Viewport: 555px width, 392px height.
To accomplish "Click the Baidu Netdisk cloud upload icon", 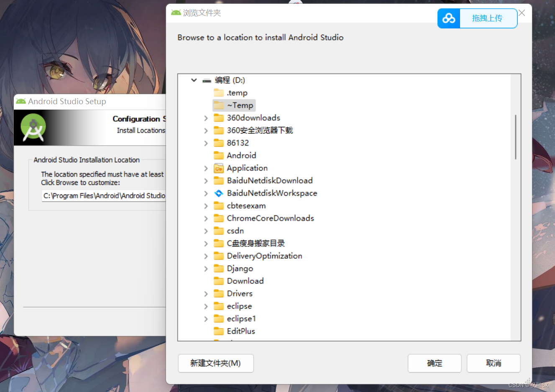I will tap(449, 18).
